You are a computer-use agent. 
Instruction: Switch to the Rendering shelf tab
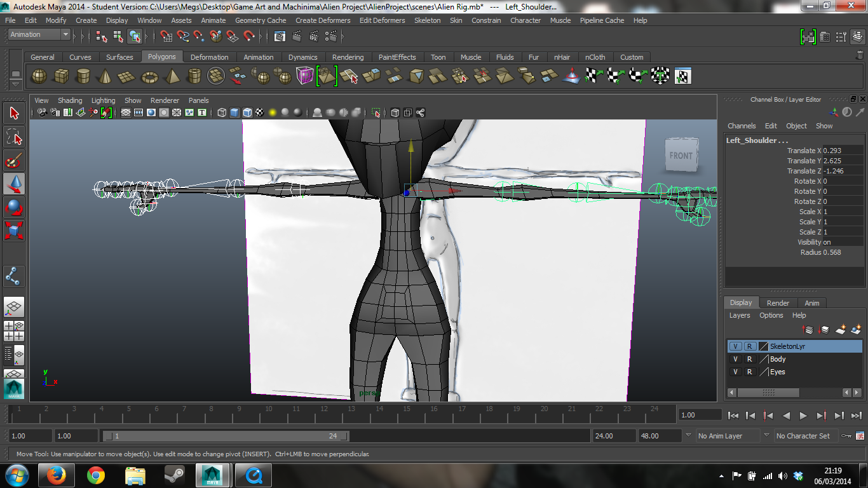348,57
